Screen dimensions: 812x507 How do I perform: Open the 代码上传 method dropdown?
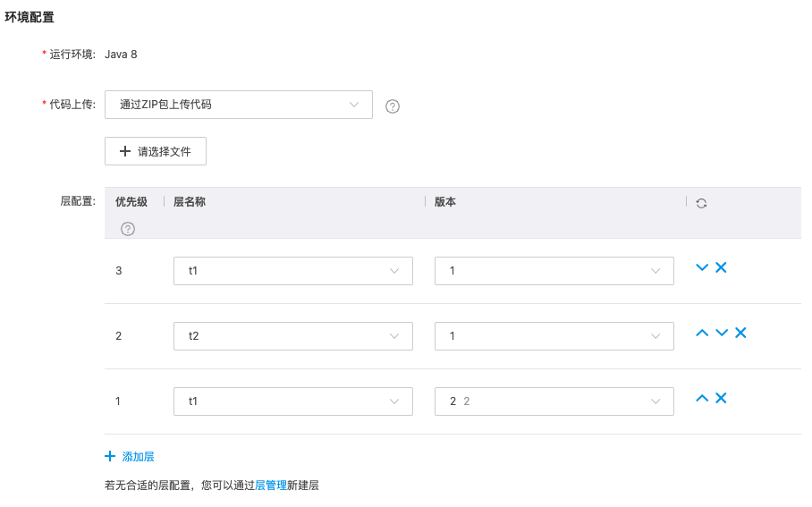pyautogui.click(x=239, y=105)
